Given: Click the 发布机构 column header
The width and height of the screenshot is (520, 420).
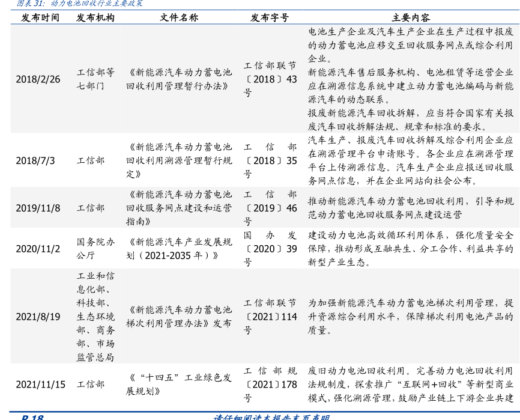Looking at the screenshot, I should (x=95, y=17).
